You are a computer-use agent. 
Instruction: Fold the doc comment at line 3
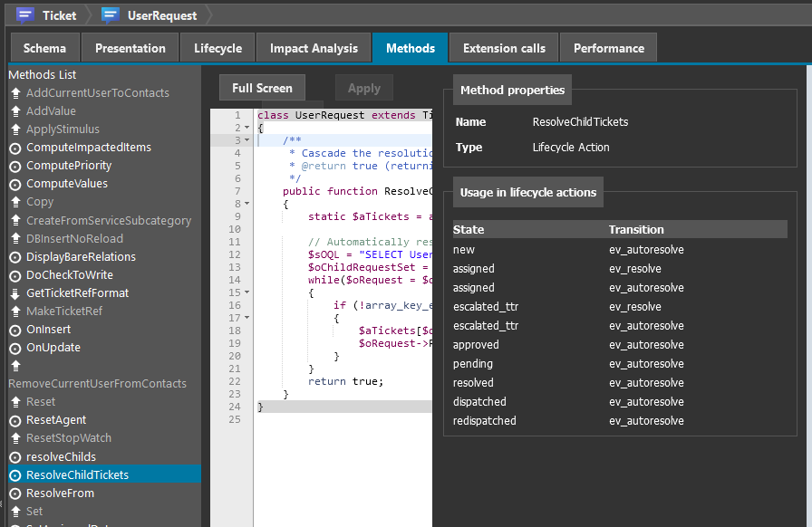pyautogui.click(x=247, y=141)
